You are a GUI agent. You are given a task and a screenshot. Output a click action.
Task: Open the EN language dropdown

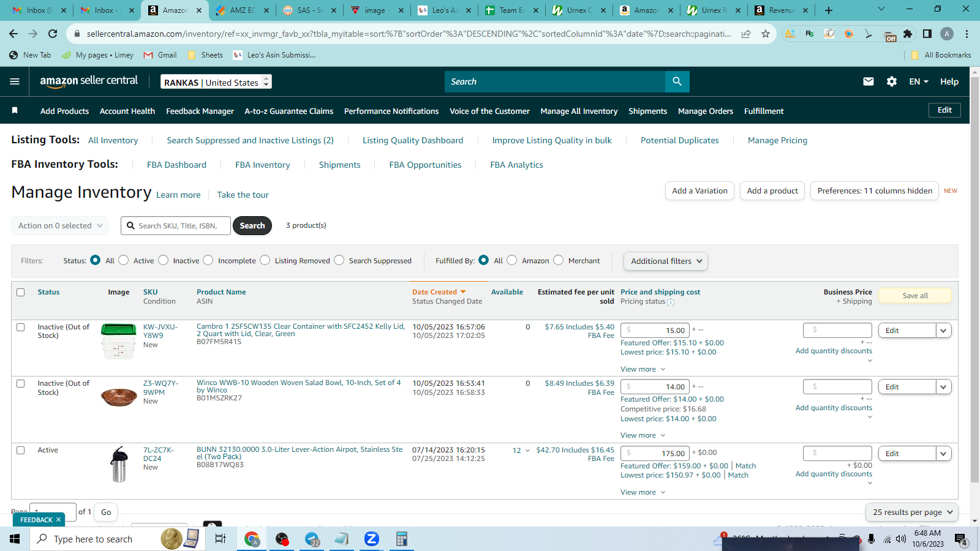pos(919,81)
